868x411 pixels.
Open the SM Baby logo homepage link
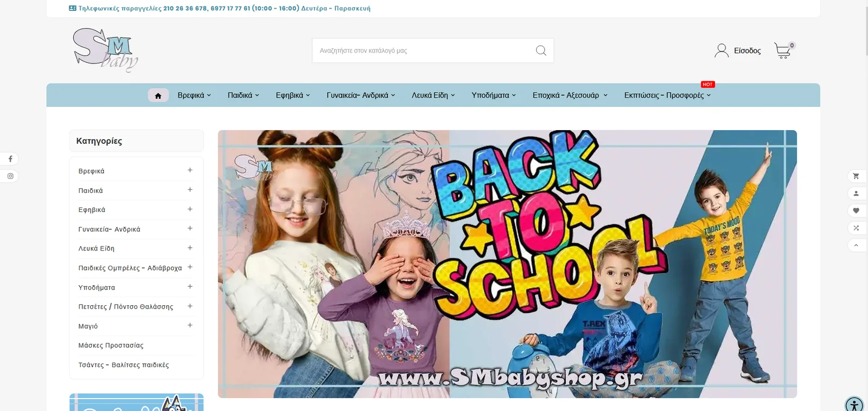click(106, 50)
